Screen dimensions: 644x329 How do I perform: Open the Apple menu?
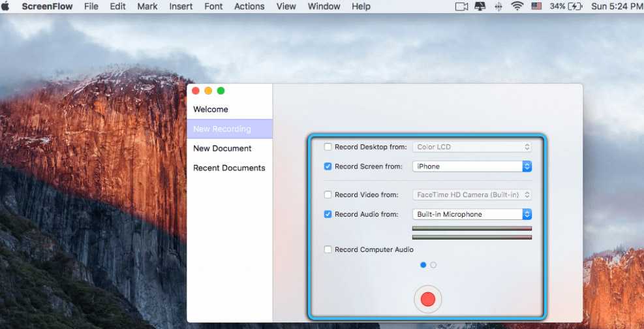pyautogui.click(x=6, y=7)
